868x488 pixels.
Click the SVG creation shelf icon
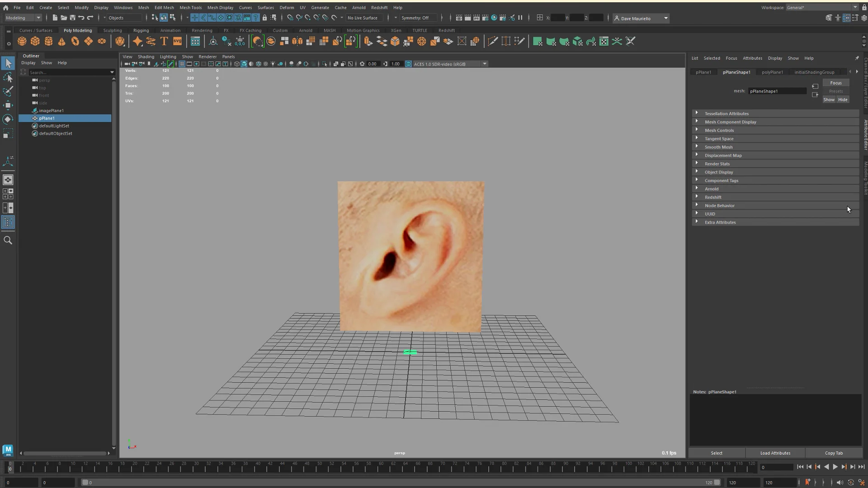point(177,41)
